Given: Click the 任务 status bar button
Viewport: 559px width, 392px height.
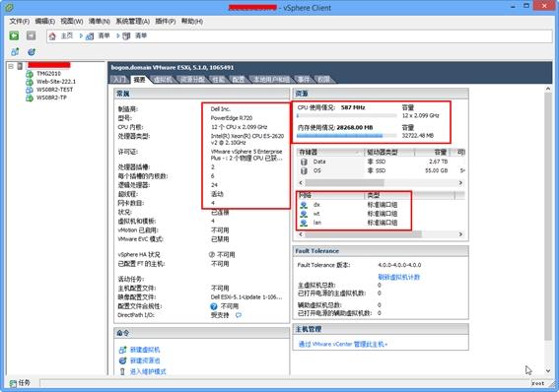Looking at the screenshot, I should click(20, 383).
